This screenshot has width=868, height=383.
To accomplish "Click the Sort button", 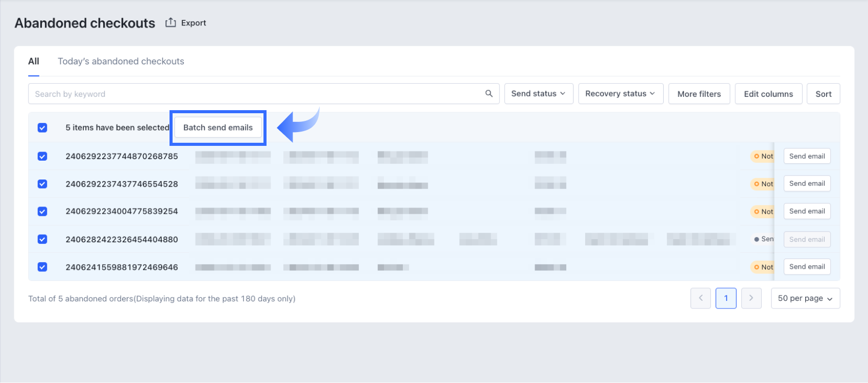I will (823, 94).
